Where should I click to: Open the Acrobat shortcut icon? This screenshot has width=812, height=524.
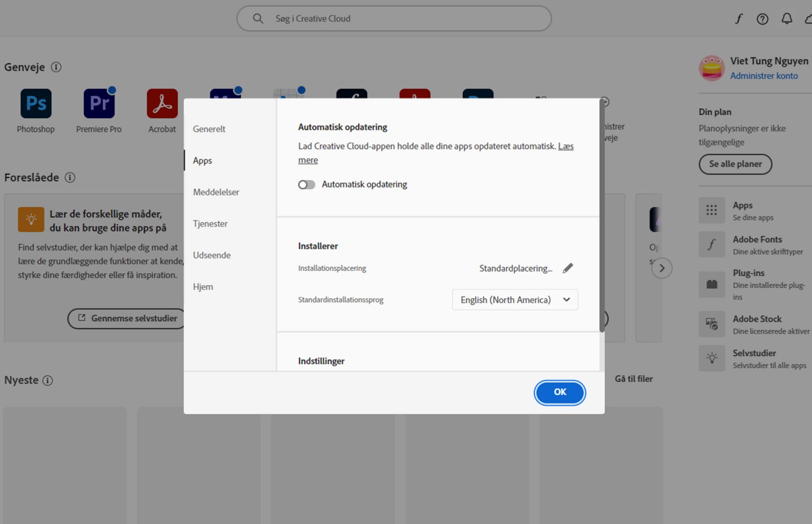tap(162, 104)
